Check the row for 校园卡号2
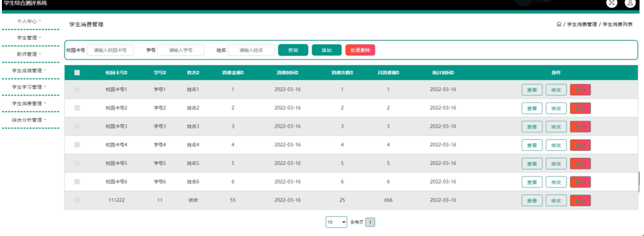Image resolution: width=644 pixels, height=236 pixels. [77, 107]
